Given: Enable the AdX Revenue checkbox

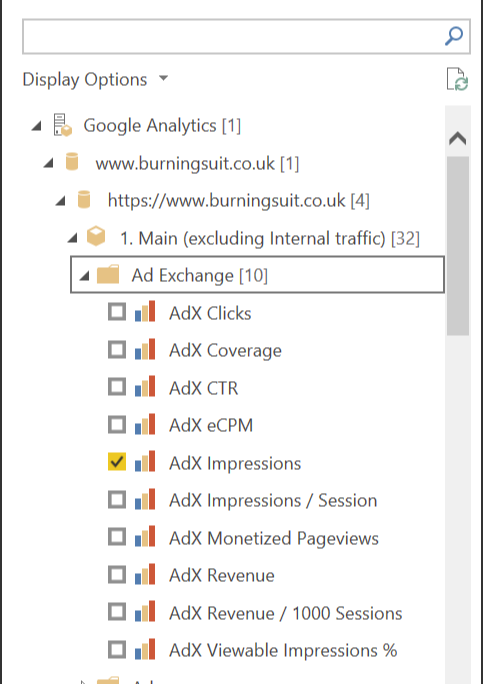Looking at the screenshot, I should 117,575.
